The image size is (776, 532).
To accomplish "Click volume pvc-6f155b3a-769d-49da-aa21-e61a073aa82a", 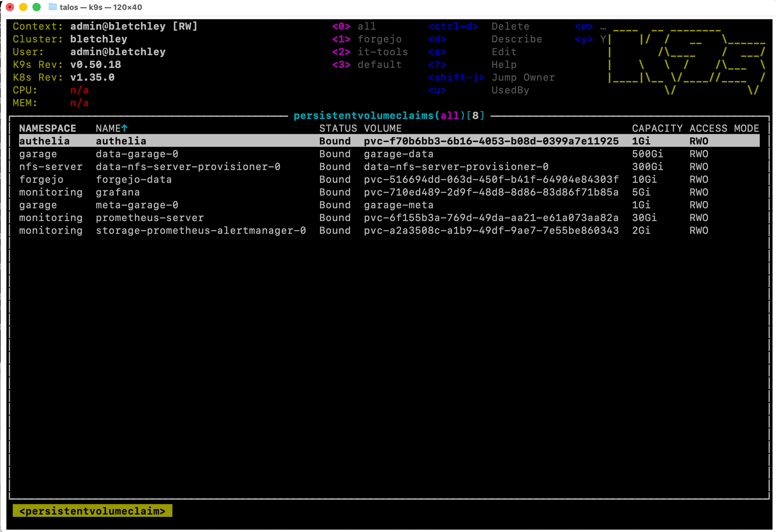I will (x=491, y=218).
